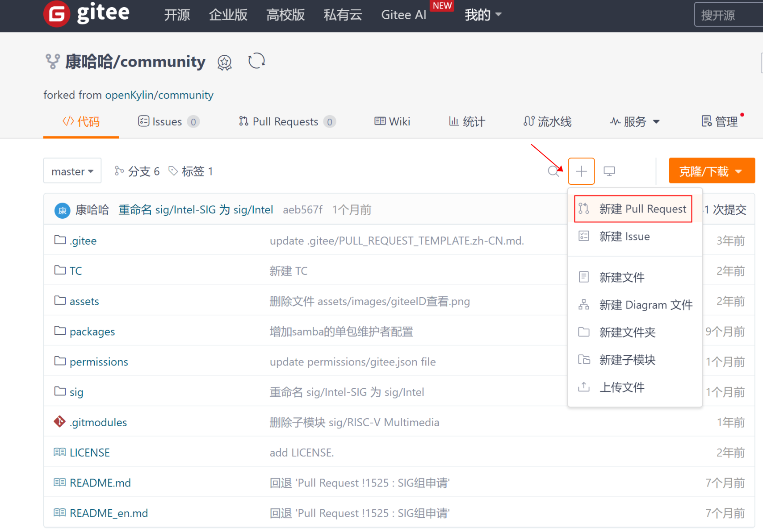Click the Gitee logo icon

click(57, 14)
